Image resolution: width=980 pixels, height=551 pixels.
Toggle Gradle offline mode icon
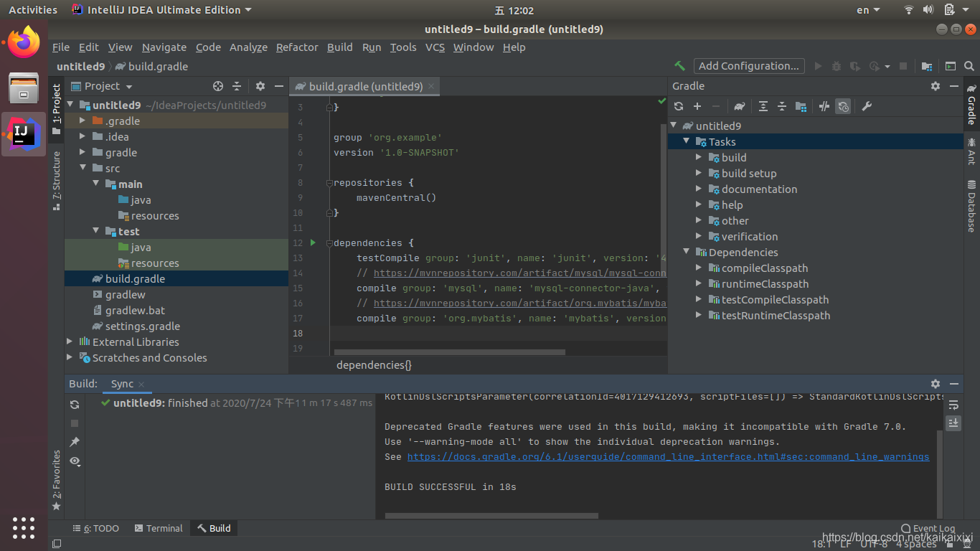[824, 106]
